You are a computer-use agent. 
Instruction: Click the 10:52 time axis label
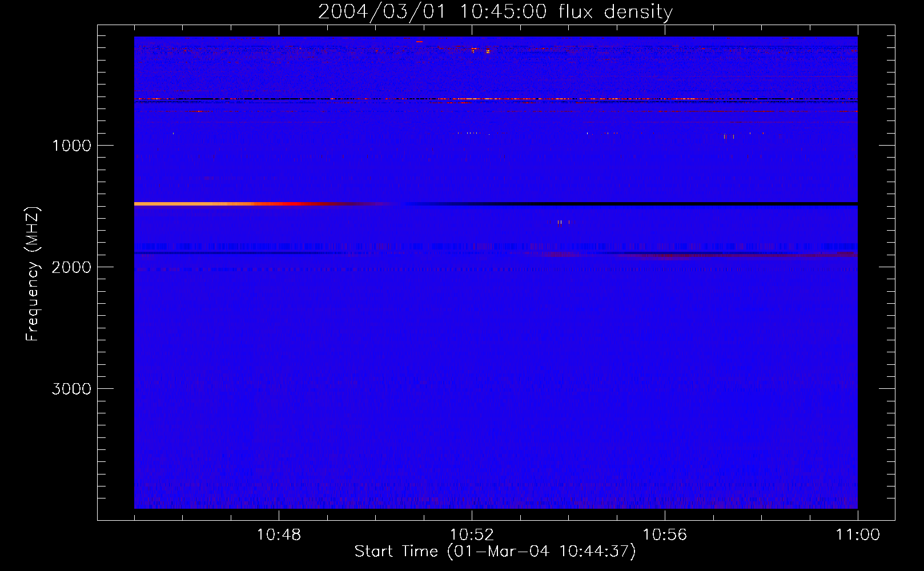coord(472,534)
